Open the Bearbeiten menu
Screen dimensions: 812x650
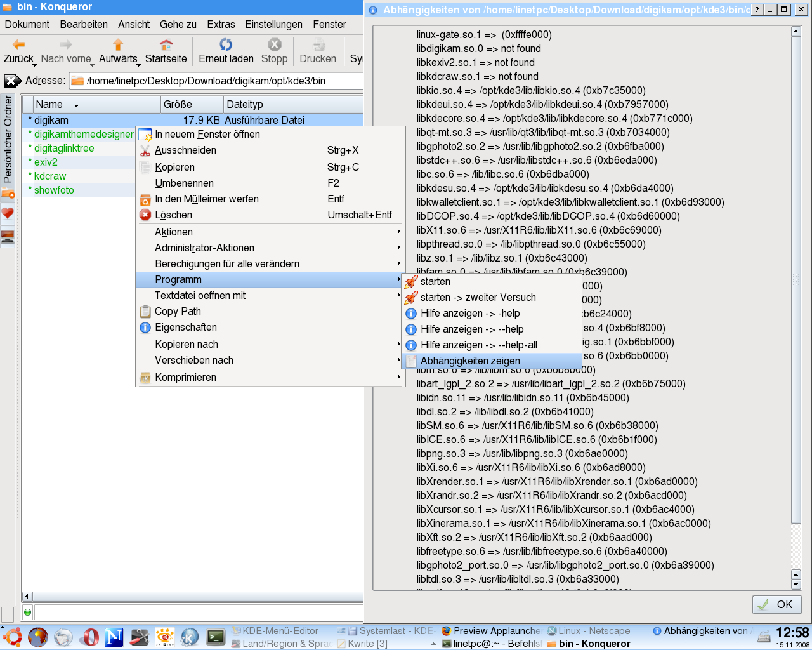[84, 25]
